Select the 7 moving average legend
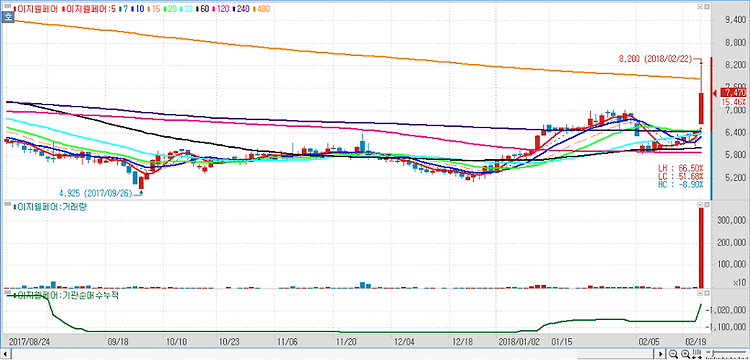 coord(124,9)
